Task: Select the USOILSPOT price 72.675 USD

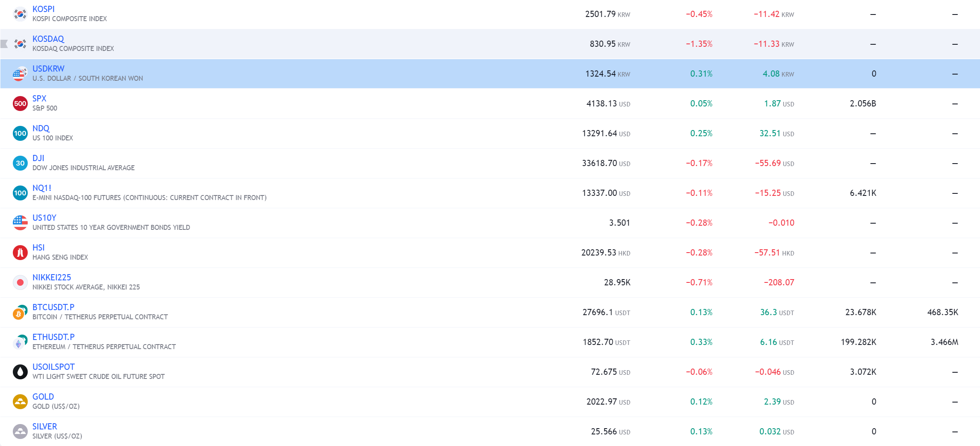Action: click(x=610, y=372)
